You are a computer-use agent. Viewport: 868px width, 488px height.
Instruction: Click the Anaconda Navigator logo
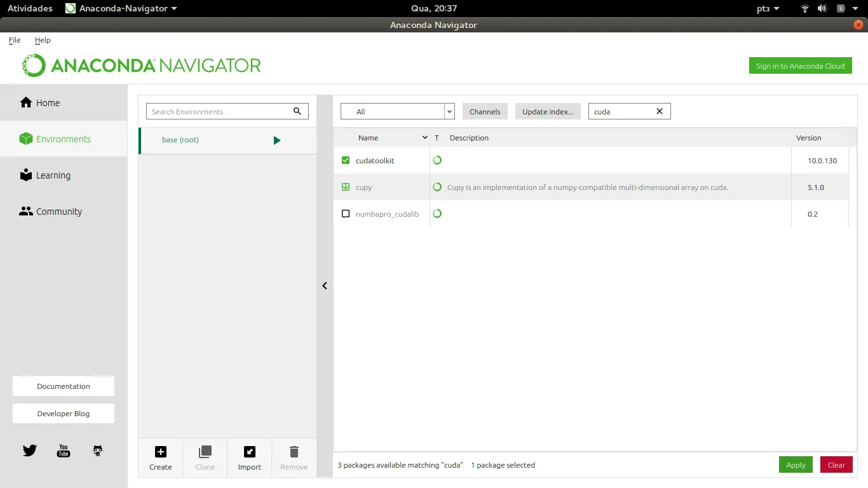(142, 65)
